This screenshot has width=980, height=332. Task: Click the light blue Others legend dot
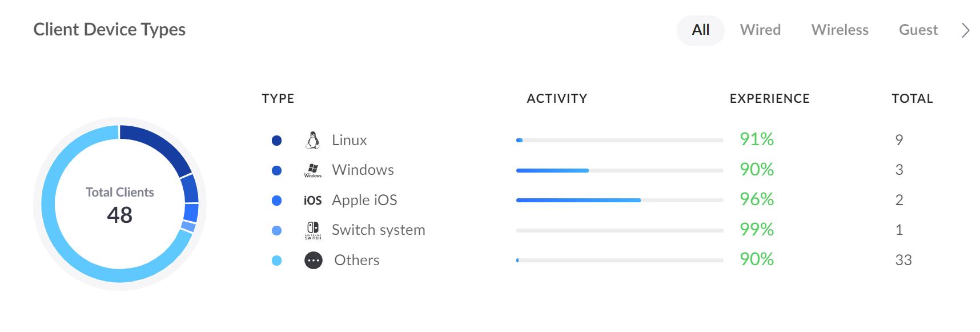(277, 261)
